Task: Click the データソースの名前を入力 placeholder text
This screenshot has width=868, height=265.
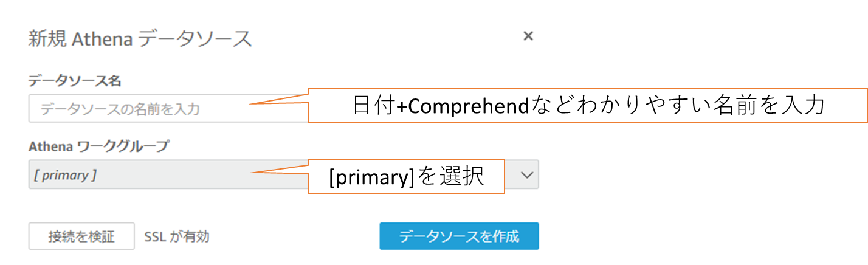Action: click(120, 109)
